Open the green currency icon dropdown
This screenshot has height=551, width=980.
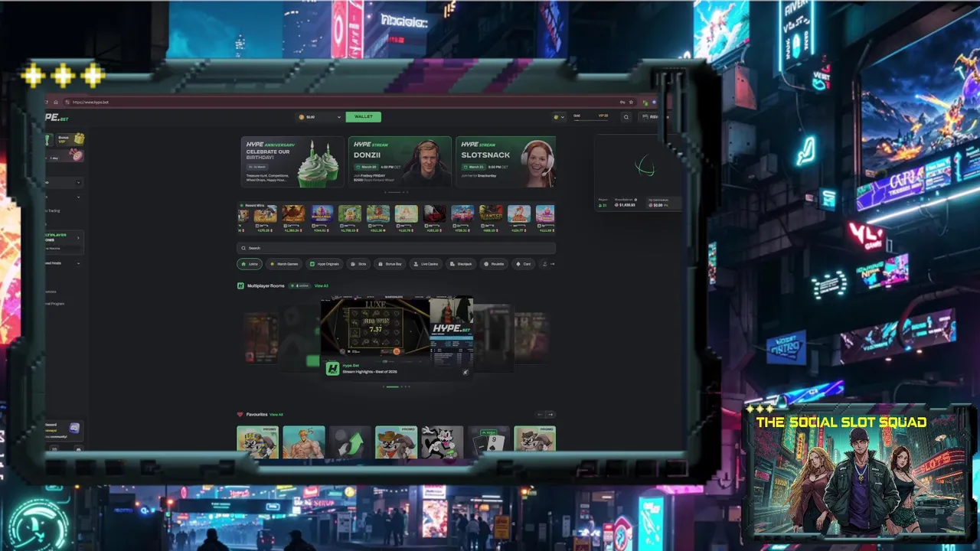pyautogui.click(x=559, y=117)
